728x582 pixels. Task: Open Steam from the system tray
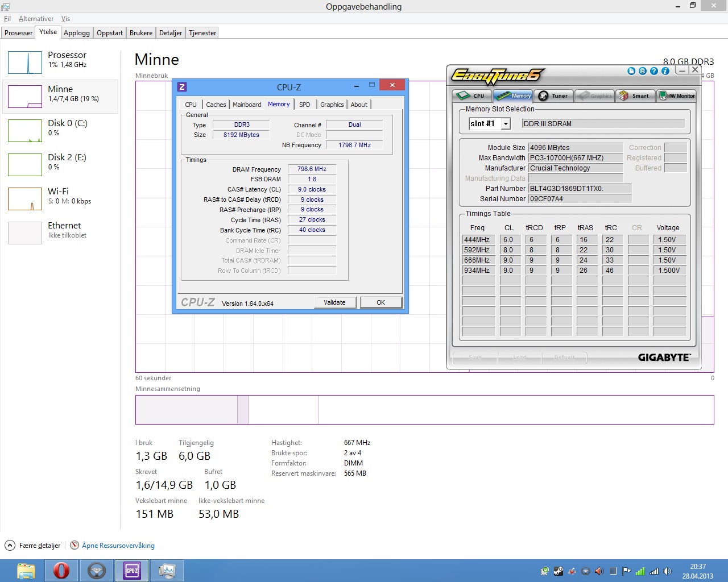click(x=559, y=571)
